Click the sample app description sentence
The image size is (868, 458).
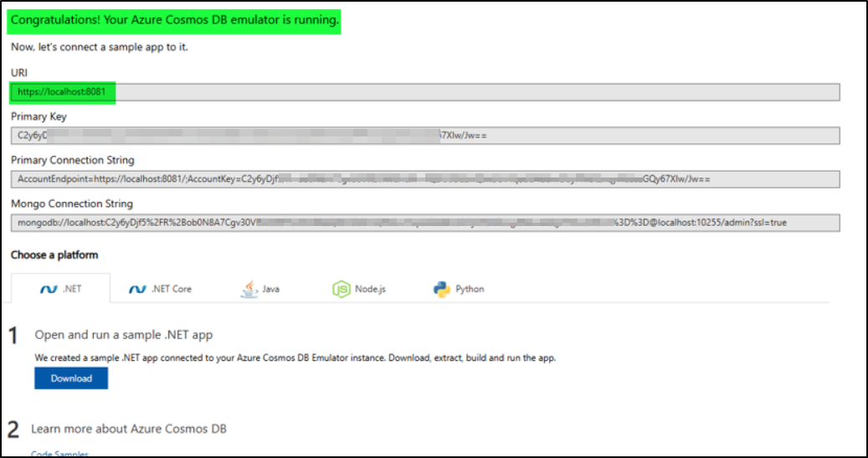coord(295,358)
